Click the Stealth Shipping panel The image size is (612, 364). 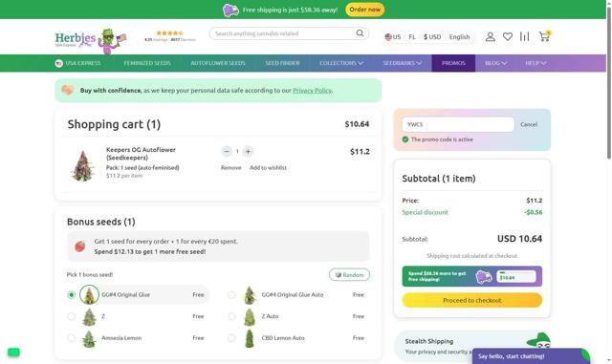tap(471, 347)
